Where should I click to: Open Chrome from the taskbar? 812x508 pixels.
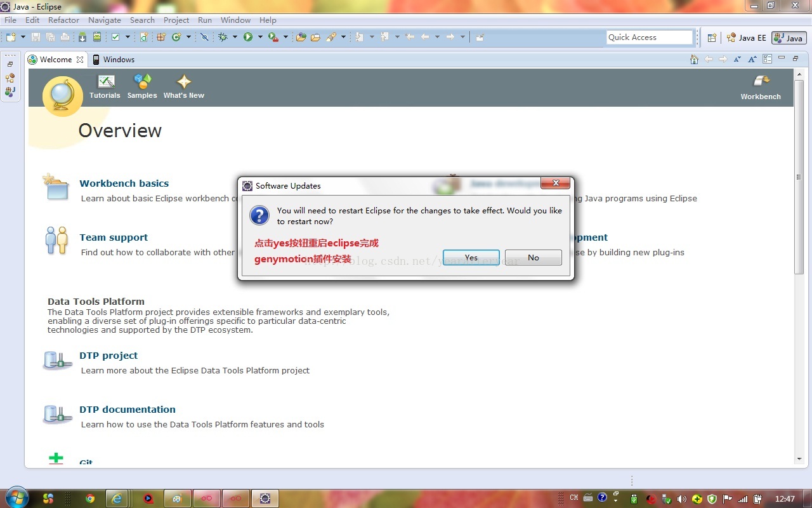point(90,498)
